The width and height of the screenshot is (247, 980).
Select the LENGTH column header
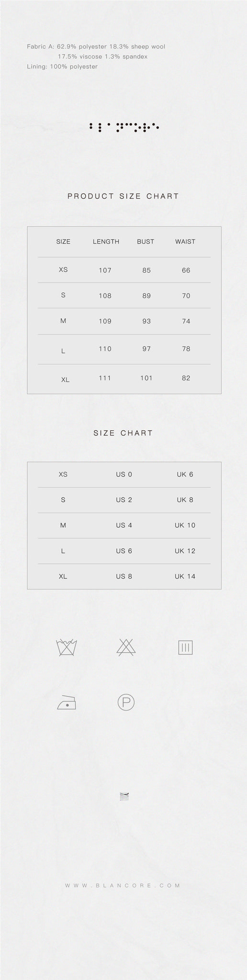point(106,242)
